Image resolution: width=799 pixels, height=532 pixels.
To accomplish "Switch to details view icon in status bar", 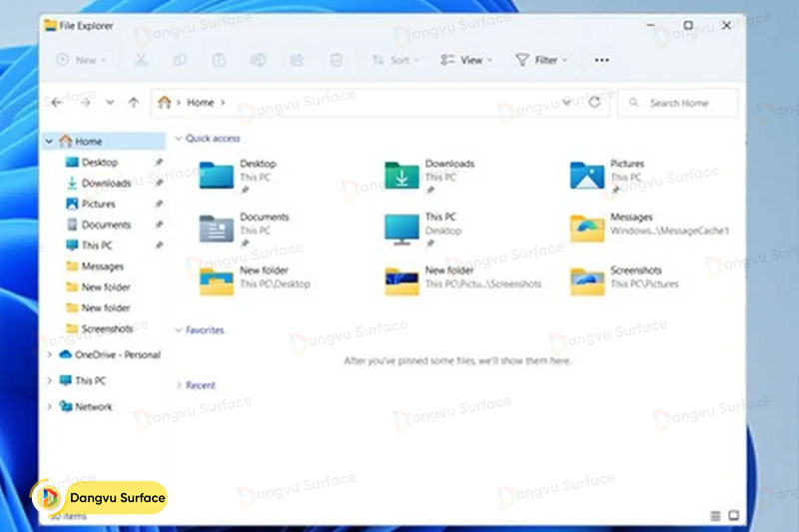I will (x=715, y=516).
